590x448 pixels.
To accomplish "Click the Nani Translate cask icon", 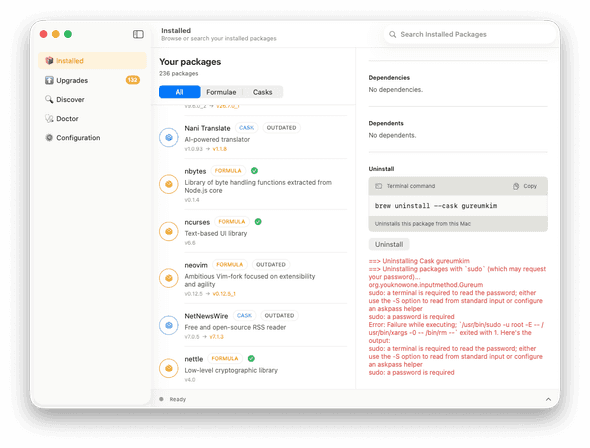I will click(x=169, y=138).
